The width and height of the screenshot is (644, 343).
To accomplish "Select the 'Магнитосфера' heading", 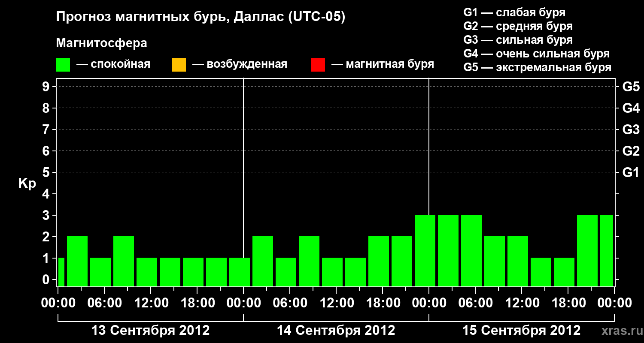I will (101, 43).
